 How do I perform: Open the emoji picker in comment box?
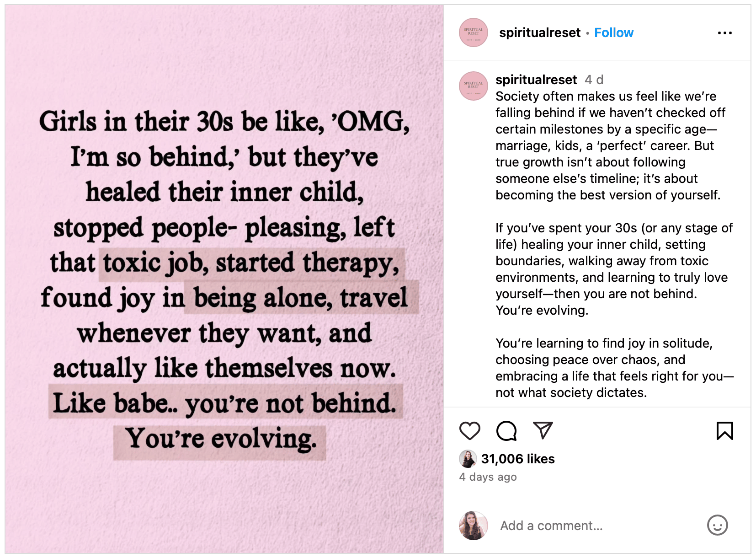click(x=717, y=525)
